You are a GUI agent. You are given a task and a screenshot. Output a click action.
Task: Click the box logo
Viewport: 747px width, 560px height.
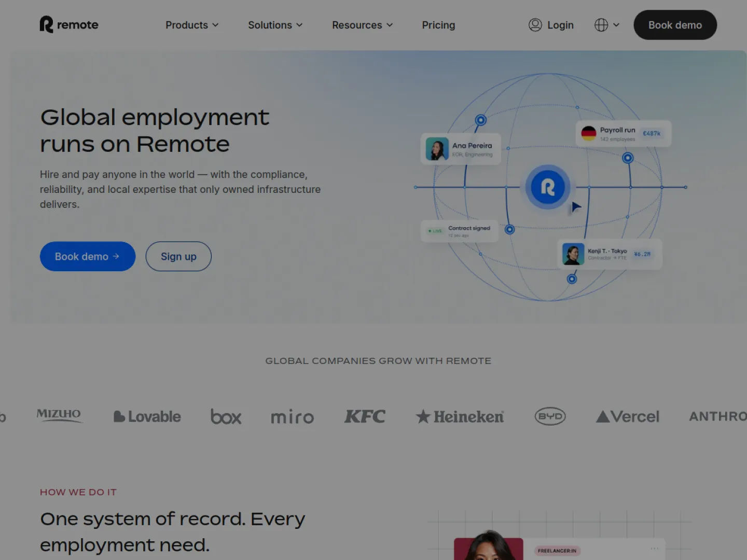[226, 416]
